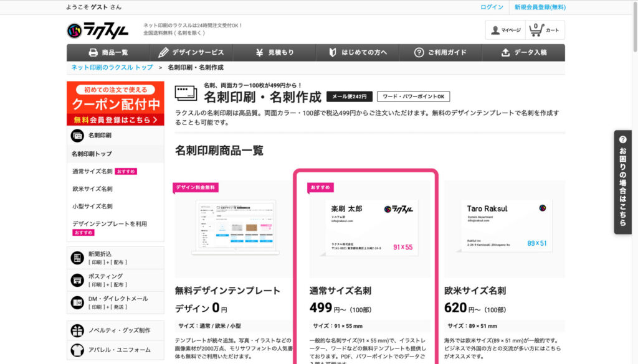Click the page vertical scrollbar
Viewport: 638px width, 364px height.
click(635, 26)
